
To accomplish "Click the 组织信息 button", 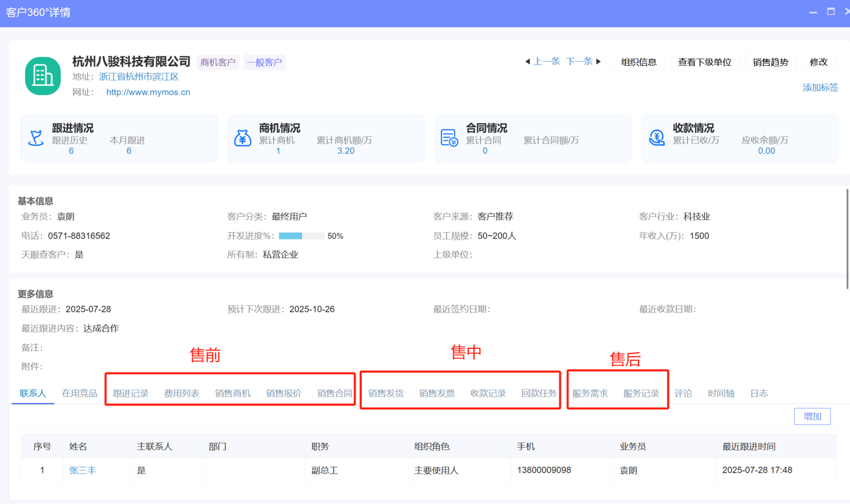I will point(638,63).
